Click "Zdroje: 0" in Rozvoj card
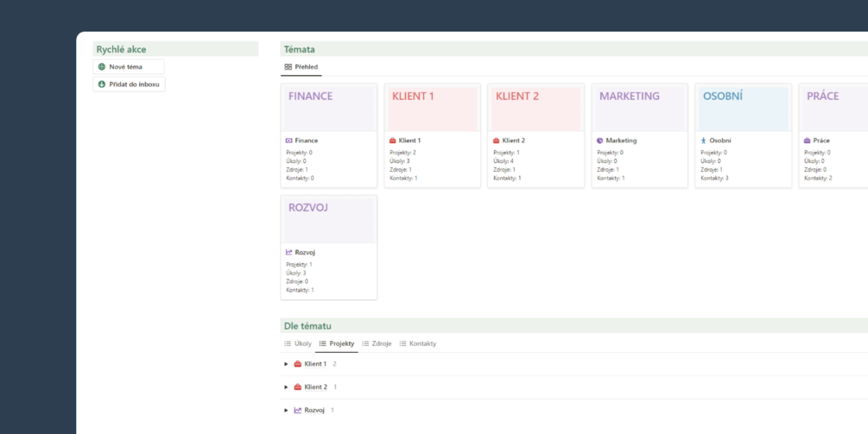Screen dimensions: 868x434 point(297,281)
